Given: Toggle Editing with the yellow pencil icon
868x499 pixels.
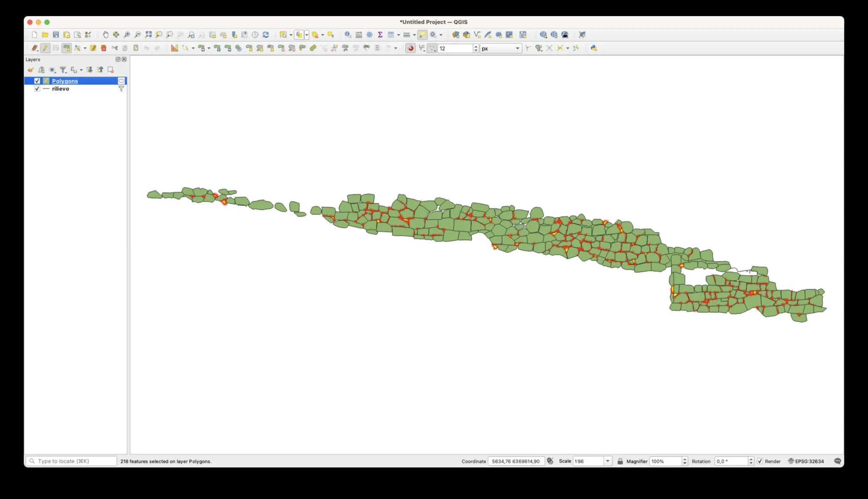Looking at the screenshot, I should [x=45, y=48].
